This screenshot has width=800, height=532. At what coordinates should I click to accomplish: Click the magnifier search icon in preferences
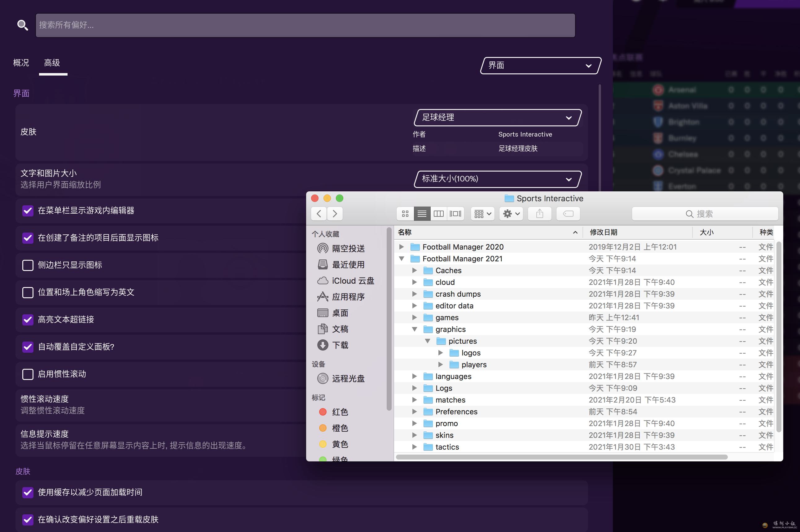(23, 25)
